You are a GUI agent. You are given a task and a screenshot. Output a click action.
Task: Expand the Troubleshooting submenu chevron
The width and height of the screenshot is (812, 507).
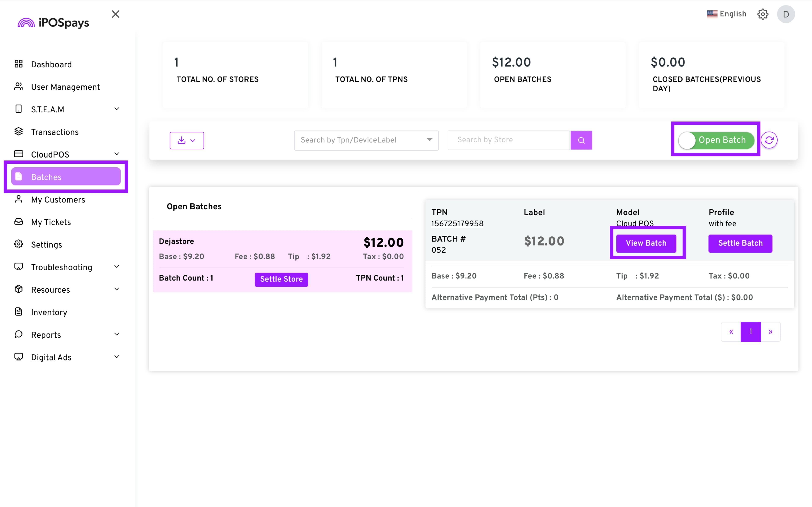(117, 267)
